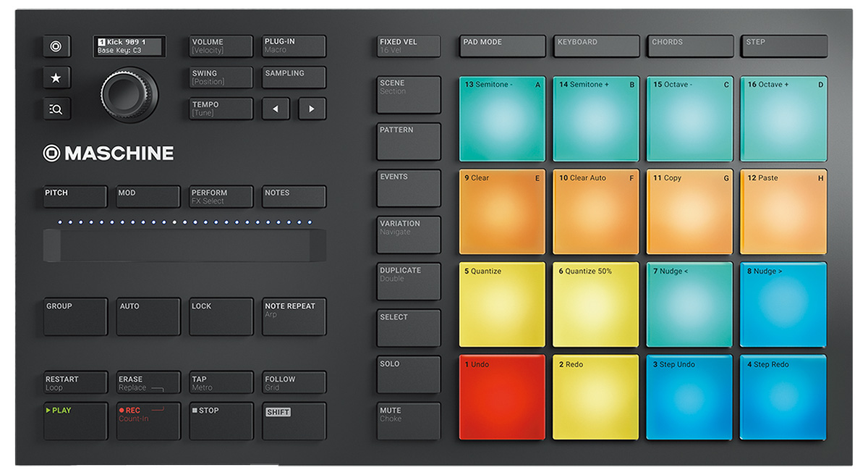868x475 pixels.
Task: Toggle the SOLO button
Action: (x=408, y=375)
